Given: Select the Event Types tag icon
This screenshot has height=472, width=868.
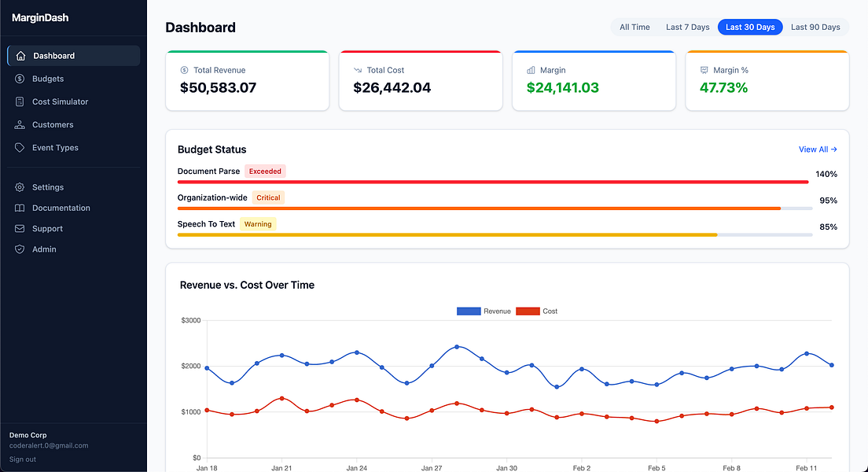Looking at the screenshot, I should click(x=20, y=147).
